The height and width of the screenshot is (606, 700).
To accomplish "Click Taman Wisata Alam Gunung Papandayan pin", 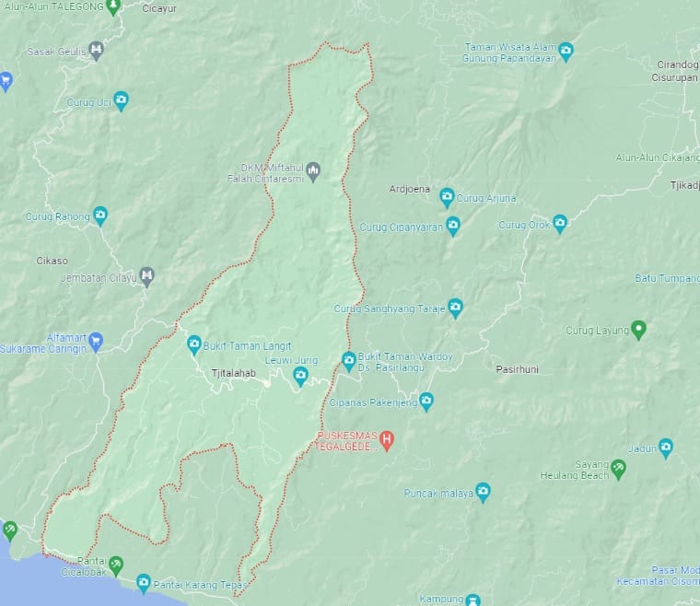I will pyautogui.click(x=566, y=52).
